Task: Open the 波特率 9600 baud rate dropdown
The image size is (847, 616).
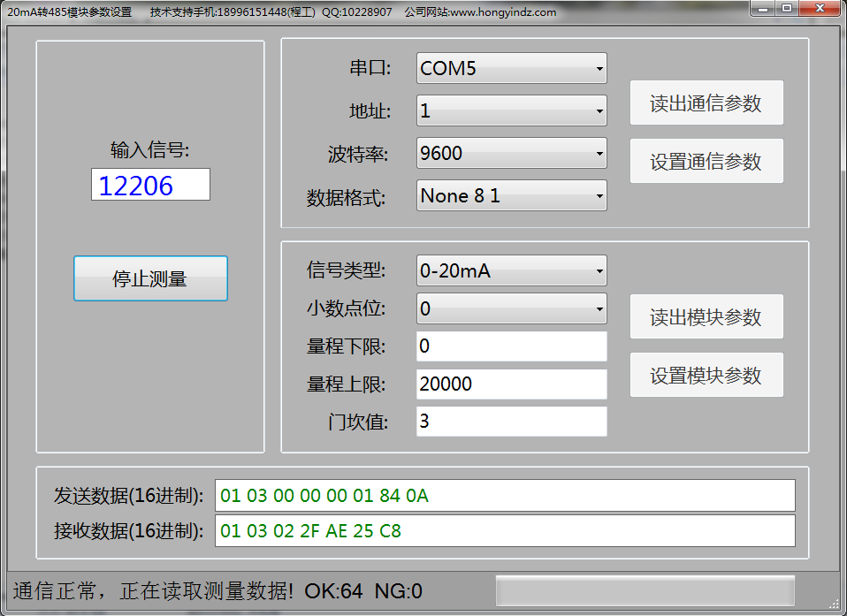Action: pyautogui.click(x=511, y=153)
